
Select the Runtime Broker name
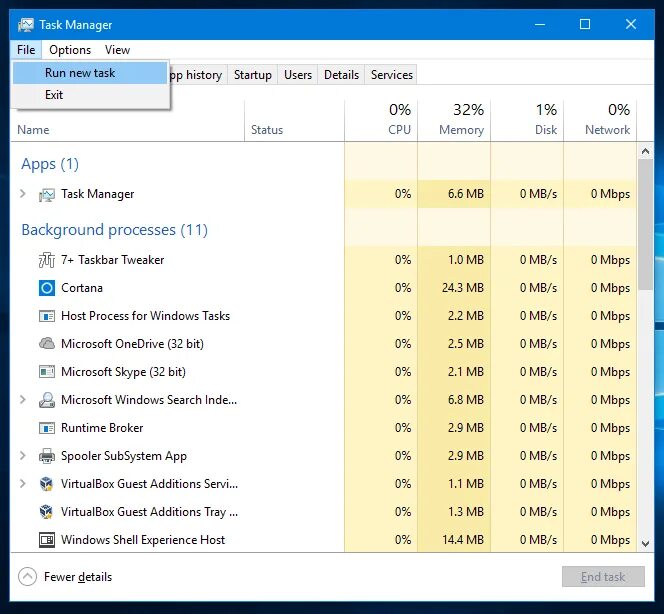(102, 428)
